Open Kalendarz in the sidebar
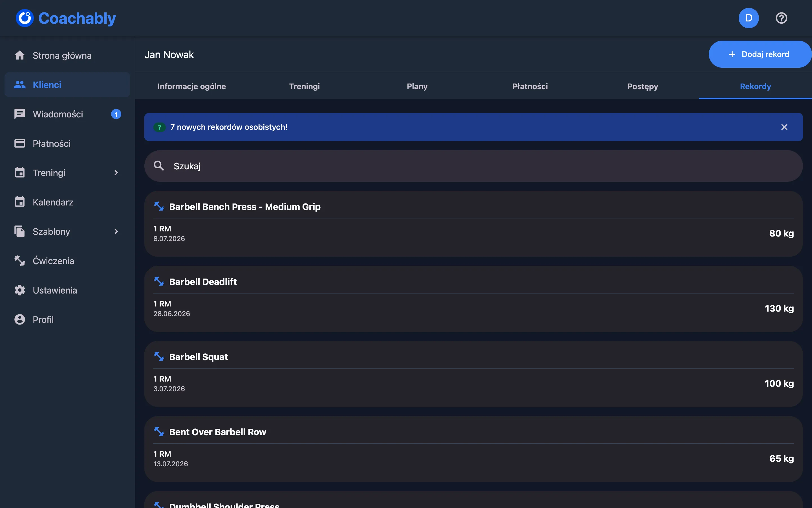The width and height of the screenshot is (812, 508). point(67,202)
